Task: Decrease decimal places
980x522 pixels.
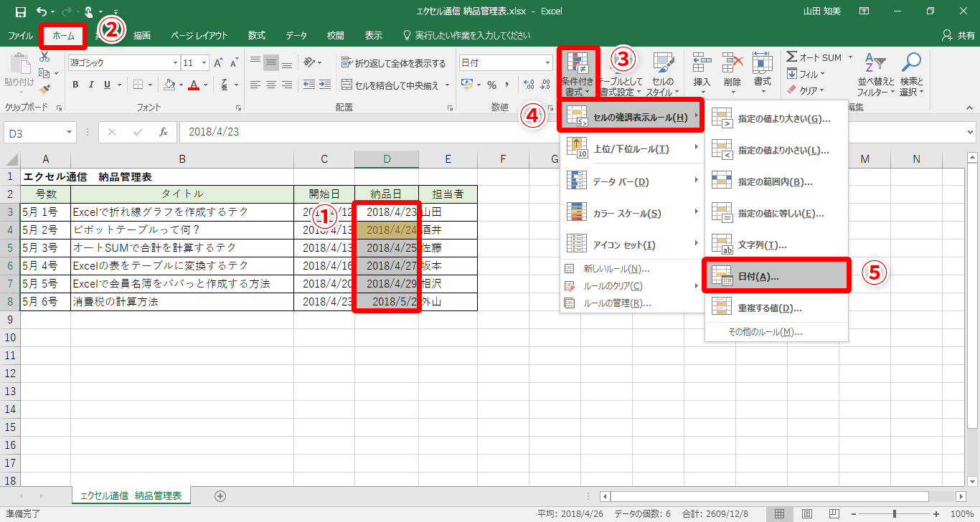Action: [x=546, y=85]
